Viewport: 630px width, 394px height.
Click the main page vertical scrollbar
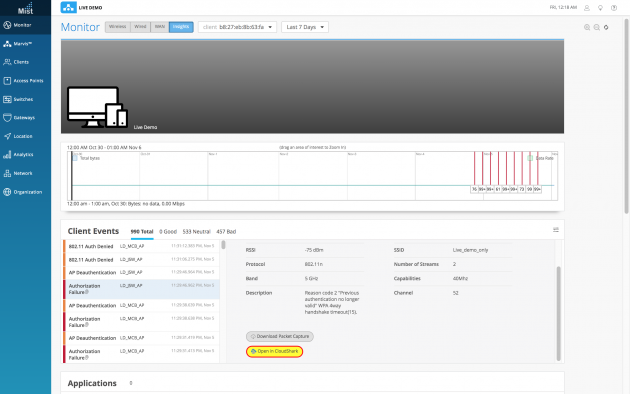pyautogui.click(x=627, y=116)
